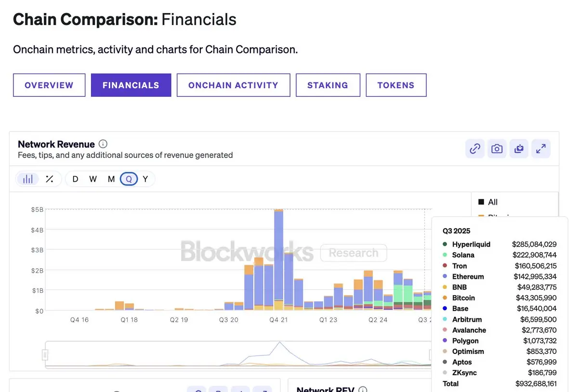Viewport: 578px width, 392px height.
Task: Copy the Network Revenue chart link
Action: click(x=475, y=149)
